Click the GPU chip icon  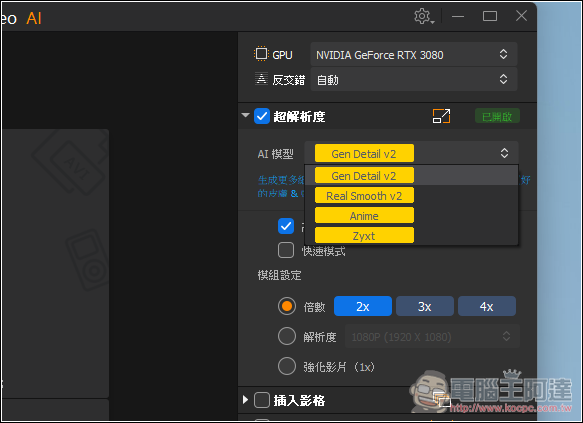[x=261, y=54]
